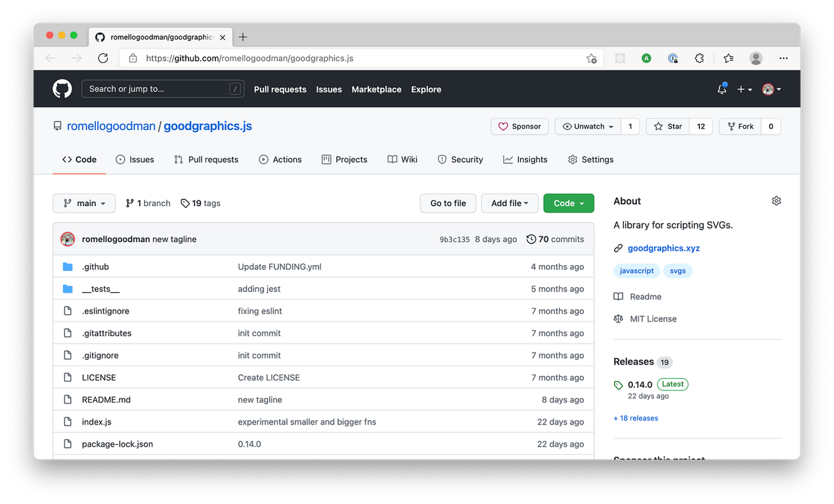The height and width of the screenshot is (504, 834).
Task: Go to Marketplace
Action: 376,89
